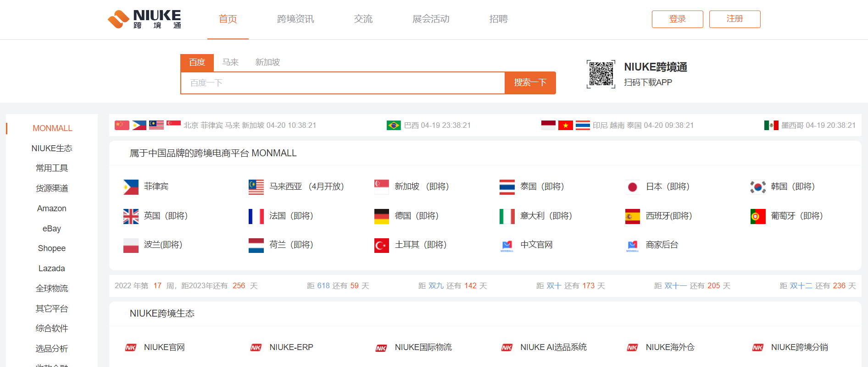Click the NK icon beside NIUKE-ERP
868x367 pixels.
pos(256,348)
